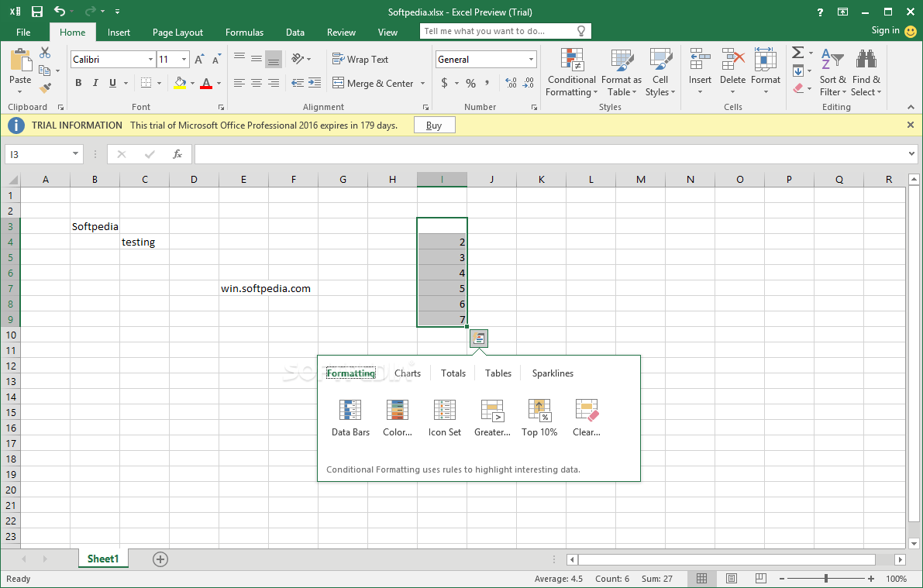Switch to the Charts tab in Quick Analysis
The image size is (923, 588).
407,373
